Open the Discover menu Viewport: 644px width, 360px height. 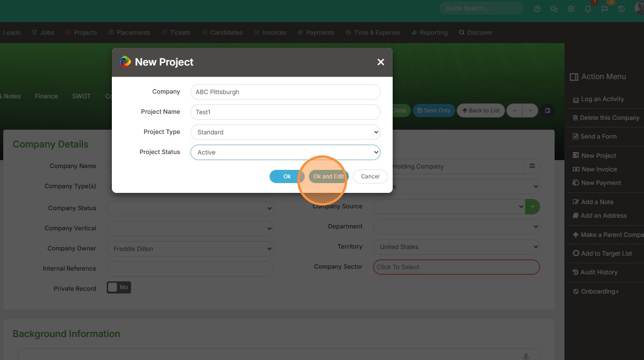point(476,32)
